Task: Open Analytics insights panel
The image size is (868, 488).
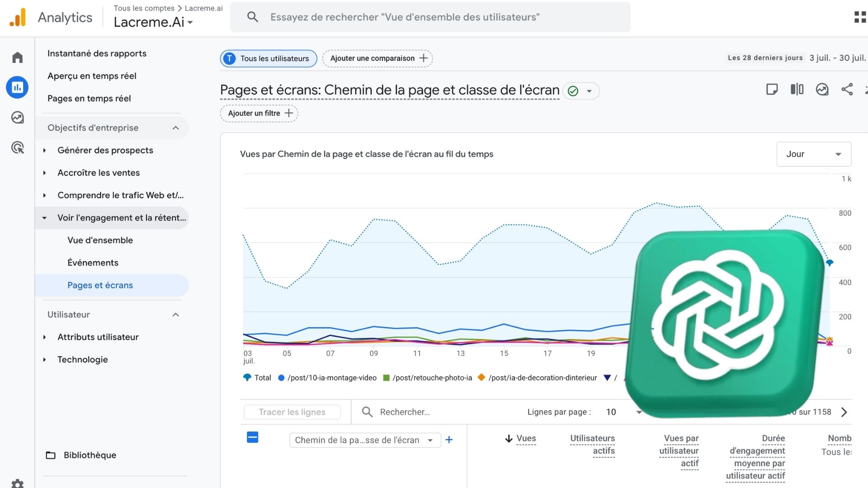Action: click(x=822, y=89)
